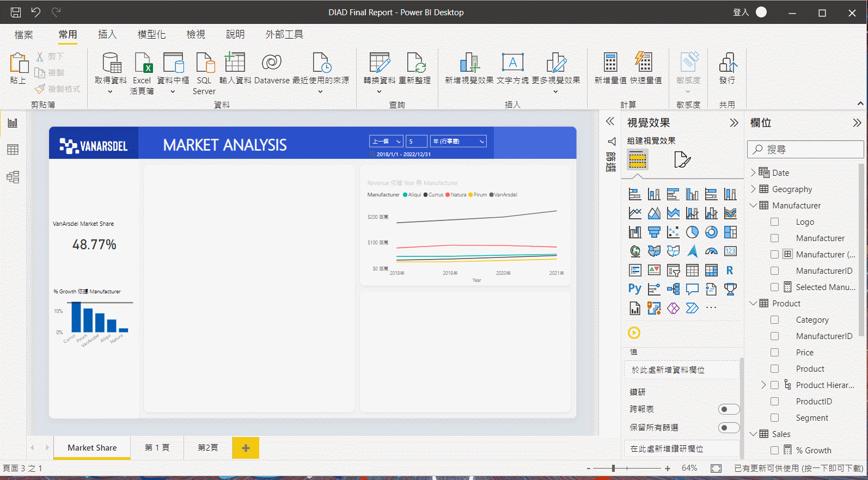This screenshot has width=868, height=480.
Task: Check the Category field
Action: [774, 320]
